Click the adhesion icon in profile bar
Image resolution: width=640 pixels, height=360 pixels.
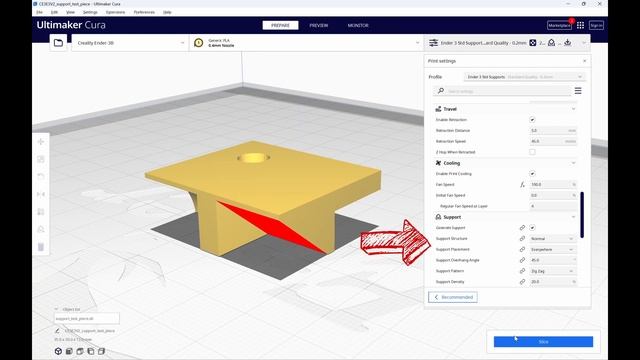[x=567, y=42]
